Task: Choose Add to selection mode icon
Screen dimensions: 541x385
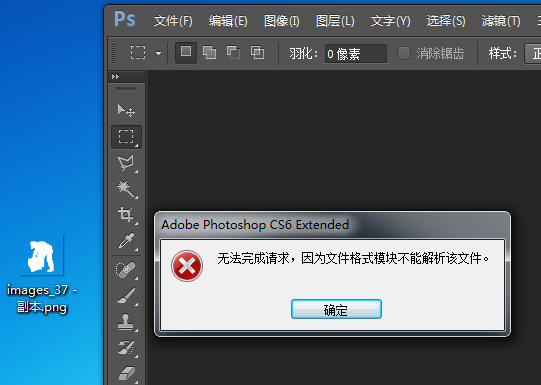Action: [209, 53]
